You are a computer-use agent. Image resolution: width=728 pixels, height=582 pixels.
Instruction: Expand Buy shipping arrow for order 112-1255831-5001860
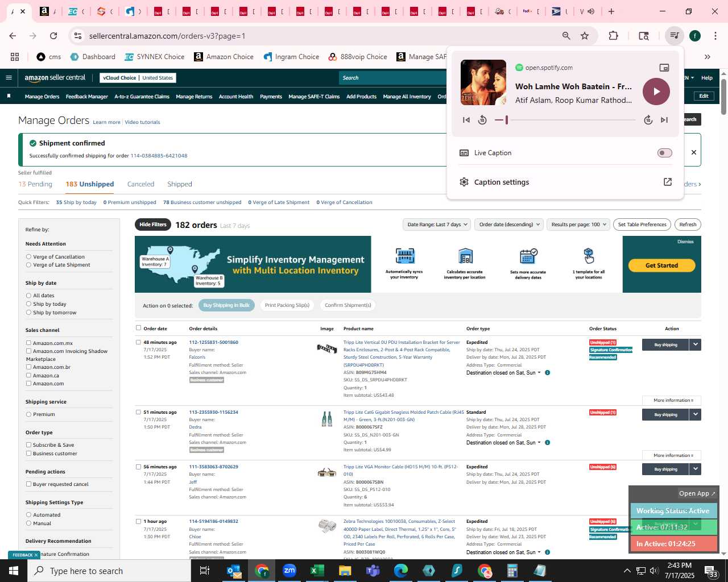[695, 344]
